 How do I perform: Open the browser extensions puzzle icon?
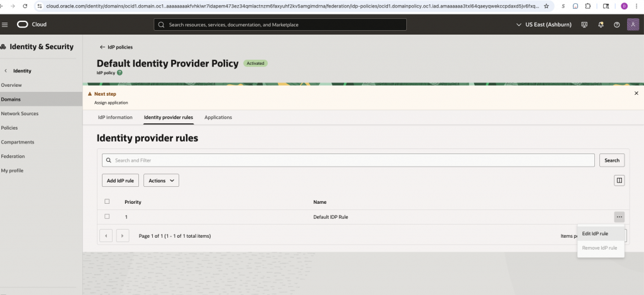pos(588,6)
